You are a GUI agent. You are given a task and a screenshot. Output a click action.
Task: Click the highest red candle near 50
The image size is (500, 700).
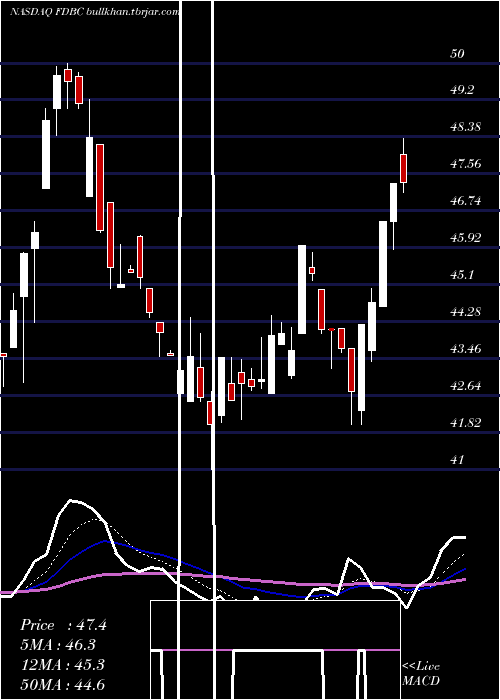point(68,75)
